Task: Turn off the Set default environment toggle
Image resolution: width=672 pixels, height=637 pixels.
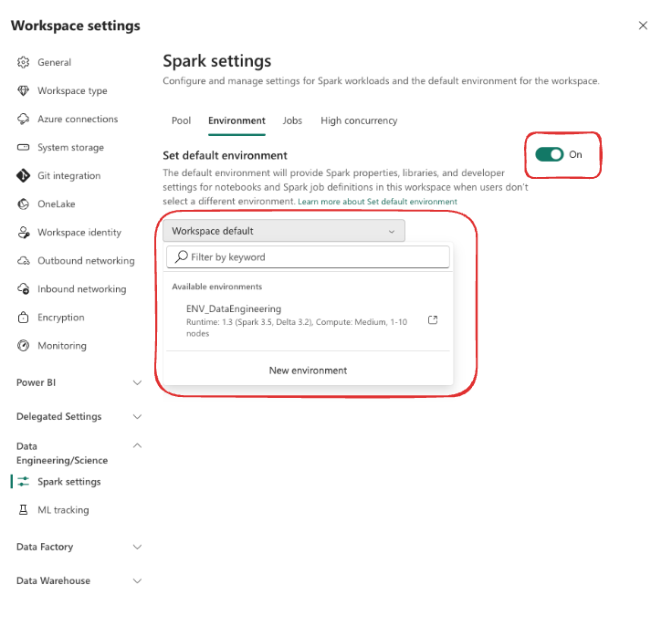Action: tap(550, 154)
